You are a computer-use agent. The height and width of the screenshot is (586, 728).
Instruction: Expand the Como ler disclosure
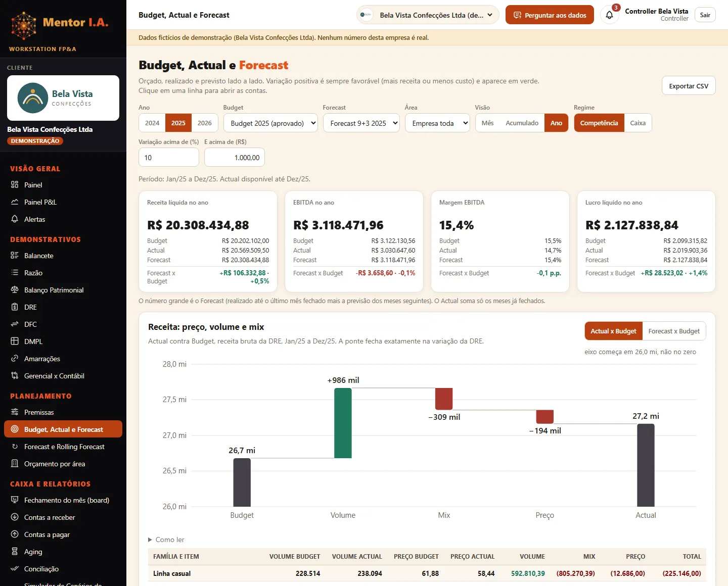point(166,540)
